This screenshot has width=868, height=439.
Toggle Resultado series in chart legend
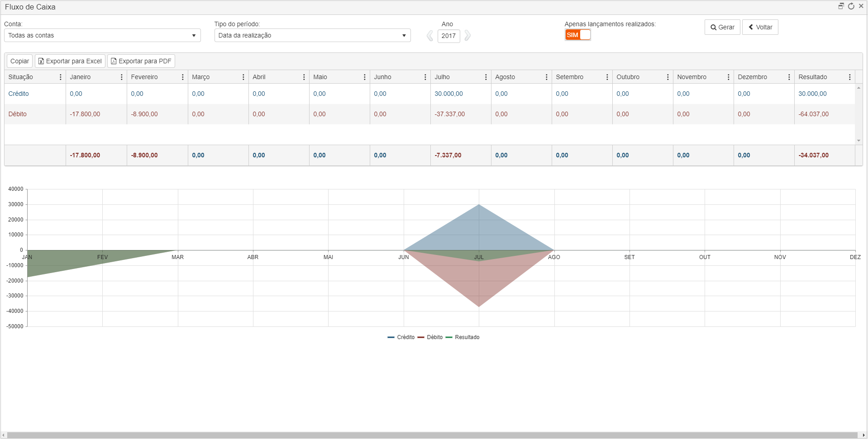click(463, 337)
